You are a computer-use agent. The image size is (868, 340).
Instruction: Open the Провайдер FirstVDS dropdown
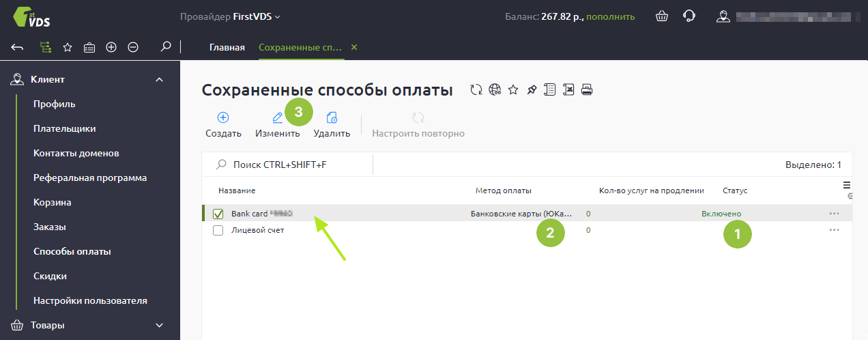[x=230, y=16]
